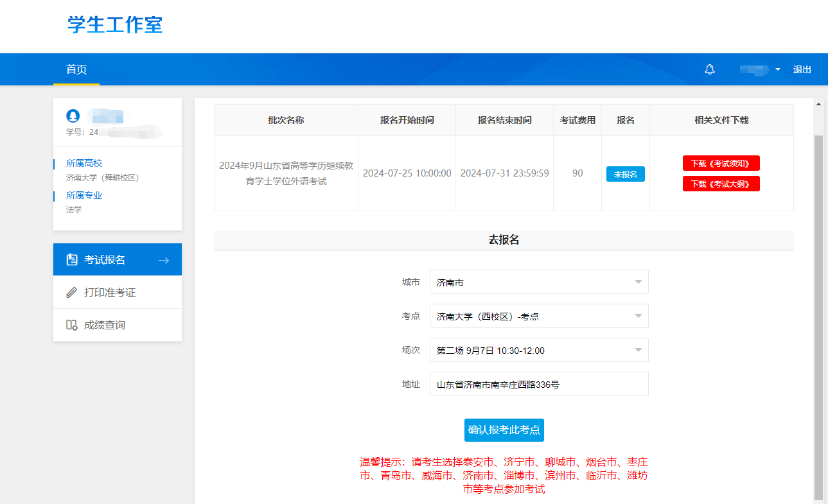Viewport: 828px width, 504px height.
Task: Download the 考试须知 document
Action: [721, 162]
